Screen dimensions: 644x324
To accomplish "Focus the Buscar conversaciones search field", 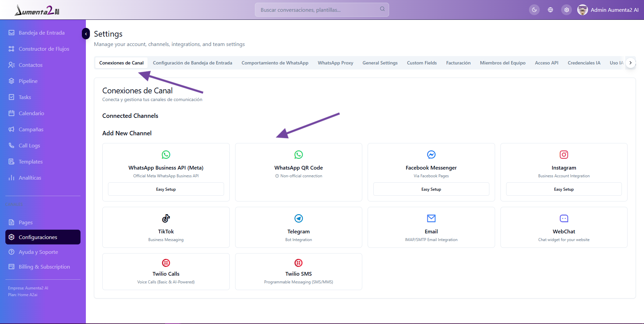I will pos(319,10).
